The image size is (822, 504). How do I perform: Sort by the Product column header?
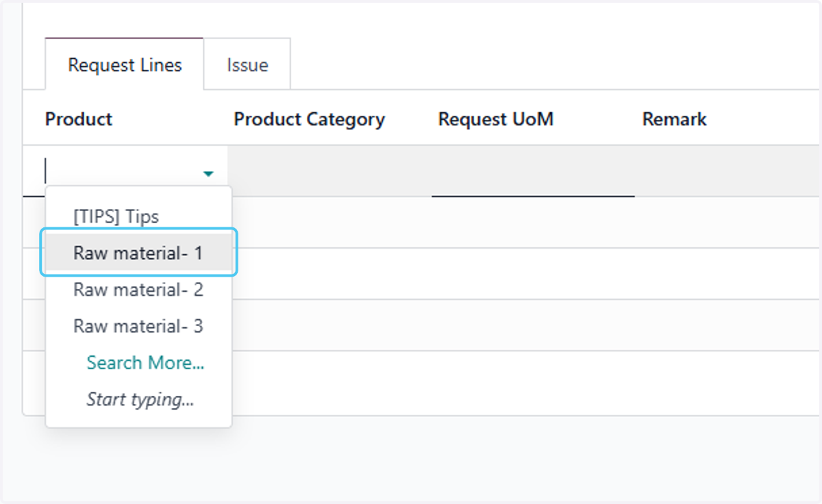pyautogui.click(x=79, y=119)
